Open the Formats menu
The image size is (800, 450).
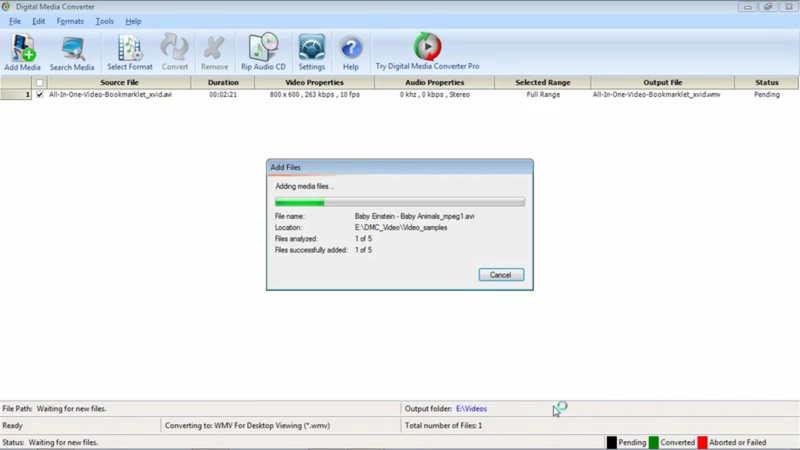pyautogui.click(x=70, y=21)
